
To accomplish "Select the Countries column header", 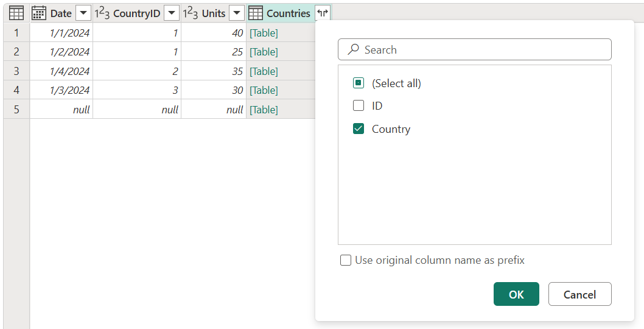I will (289, 13).
